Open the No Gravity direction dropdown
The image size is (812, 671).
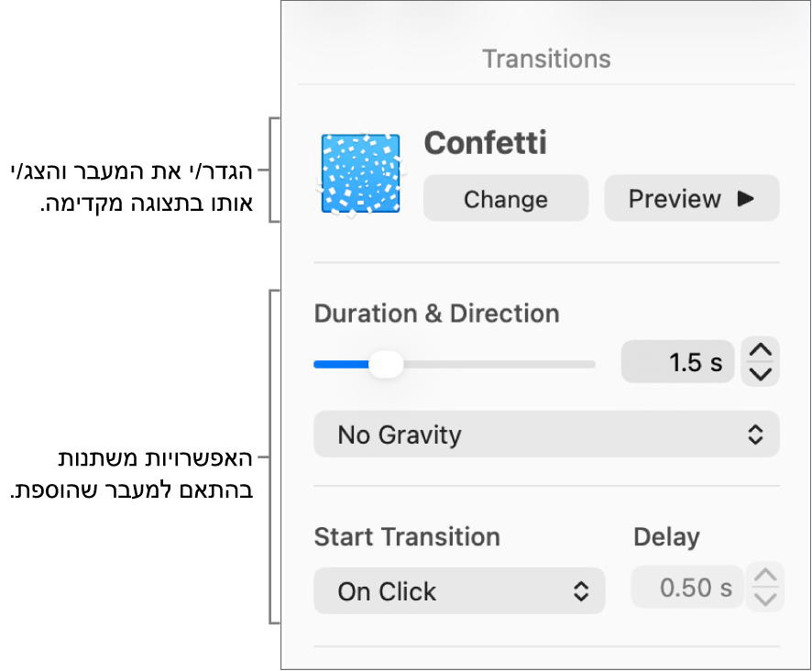(546, 434)
